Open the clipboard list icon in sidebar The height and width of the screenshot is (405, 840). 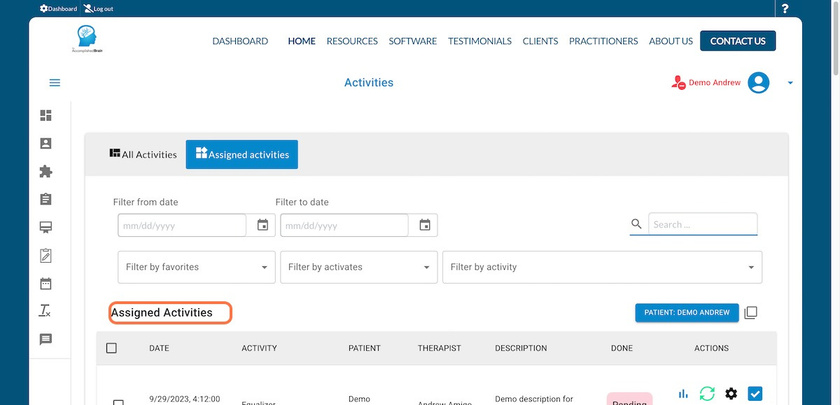(x=46, y=199)
